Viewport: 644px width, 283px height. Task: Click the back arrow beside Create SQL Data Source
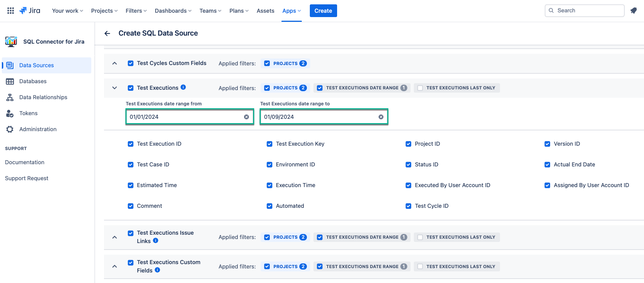click(x=107, y=33)
